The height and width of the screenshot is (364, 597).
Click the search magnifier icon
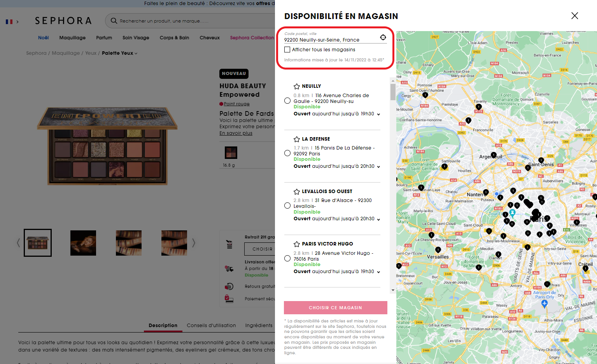click(x=114, y=21)
